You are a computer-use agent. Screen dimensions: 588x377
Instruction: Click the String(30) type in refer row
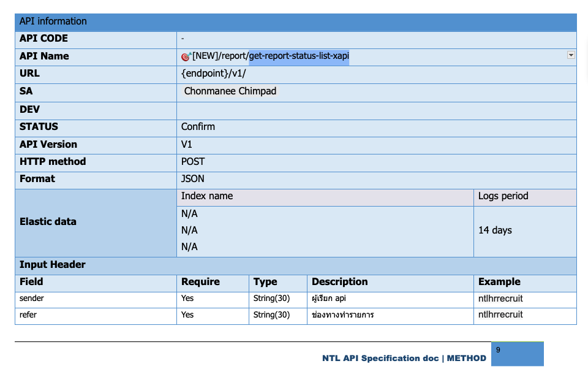[271, 315]
